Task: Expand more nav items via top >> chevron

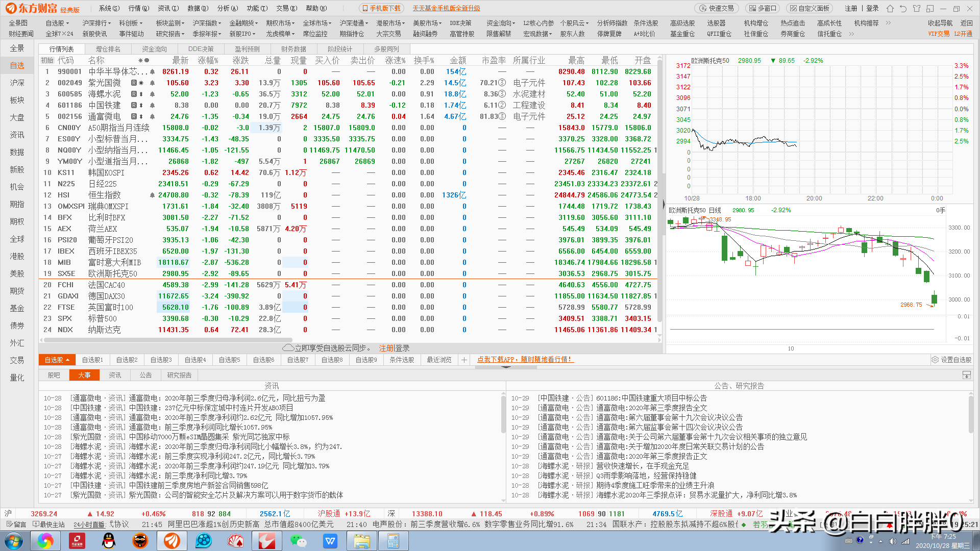Action: (x=888, y=23)
